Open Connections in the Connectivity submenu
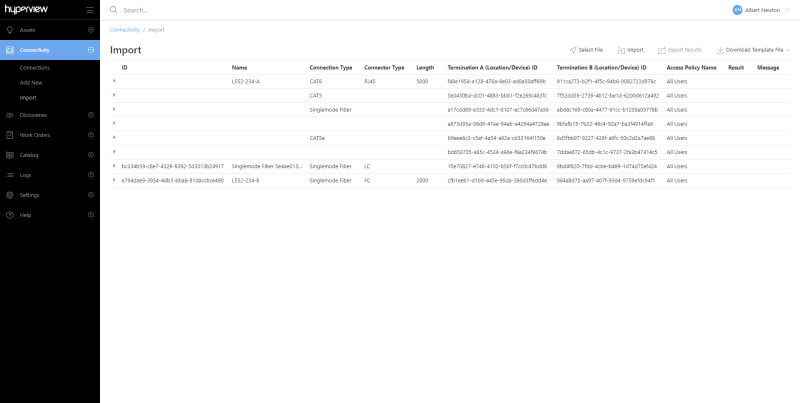 click(34, 68)
